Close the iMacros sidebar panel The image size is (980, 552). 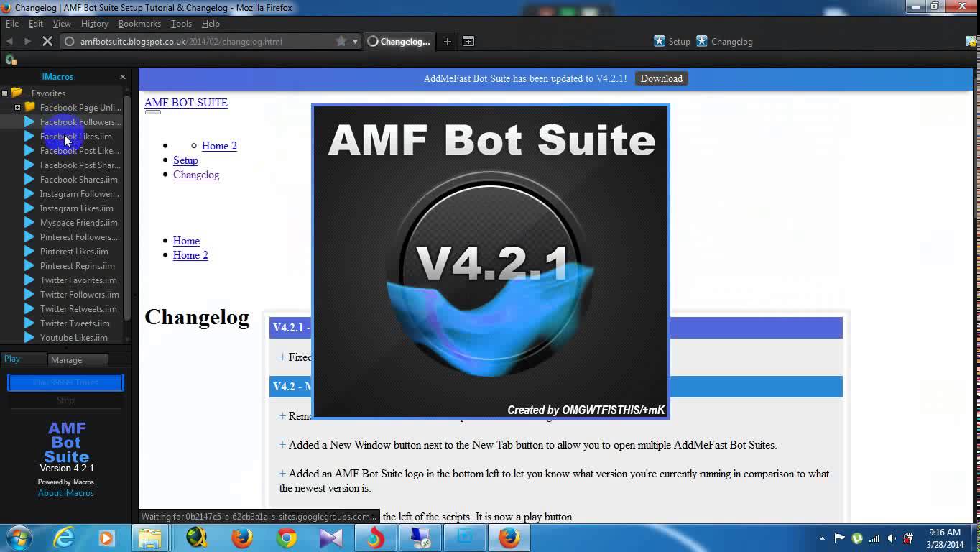click(122, 77)
